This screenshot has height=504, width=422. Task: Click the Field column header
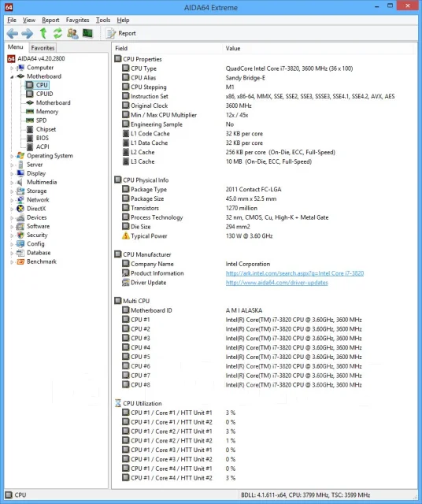coord(167,48)
